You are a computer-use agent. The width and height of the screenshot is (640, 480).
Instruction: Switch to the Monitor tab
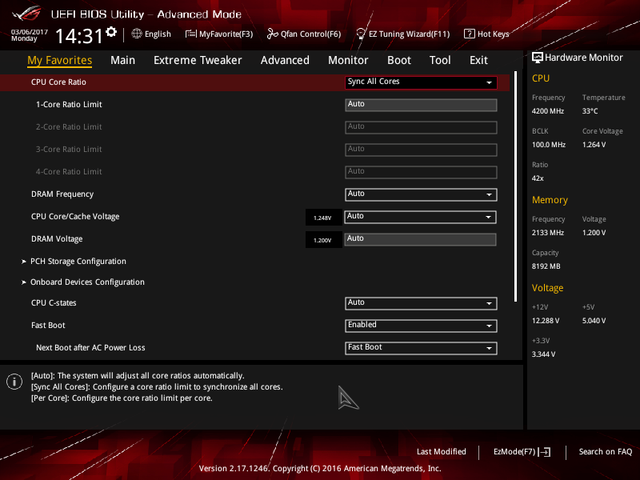(348, 60)
